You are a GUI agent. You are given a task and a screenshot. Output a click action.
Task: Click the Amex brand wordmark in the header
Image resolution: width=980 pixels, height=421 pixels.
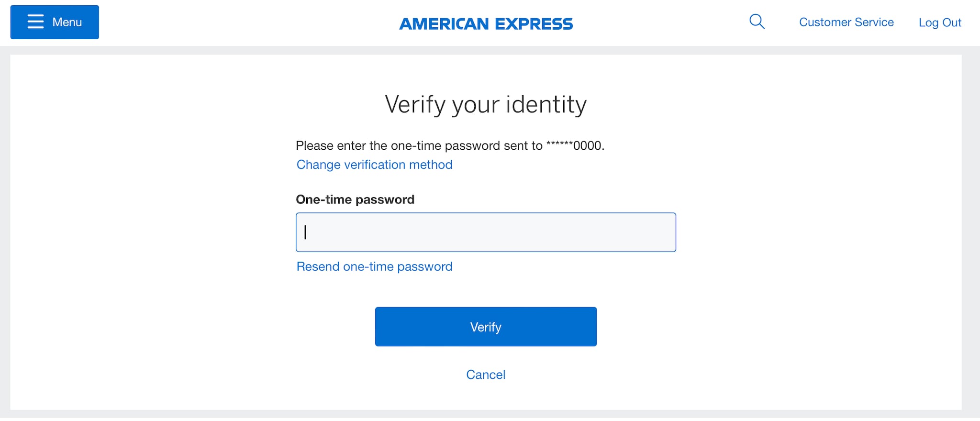click(x=486, y=23)
